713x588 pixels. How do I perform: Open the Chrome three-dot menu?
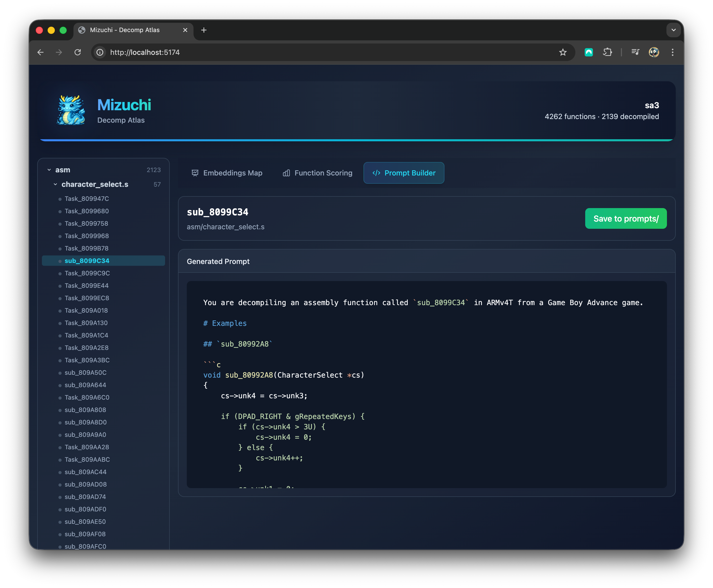(x=672, y=52)
